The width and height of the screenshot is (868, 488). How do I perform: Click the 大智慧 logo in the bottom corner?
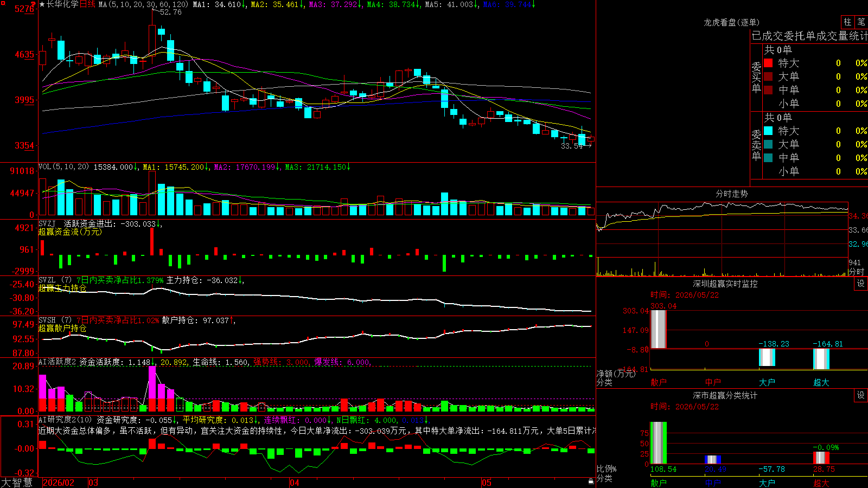(17, 483)
